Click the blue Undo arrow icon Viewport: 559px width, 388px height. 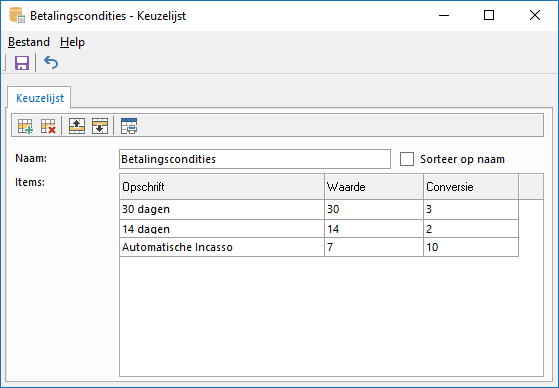(51, 63)
